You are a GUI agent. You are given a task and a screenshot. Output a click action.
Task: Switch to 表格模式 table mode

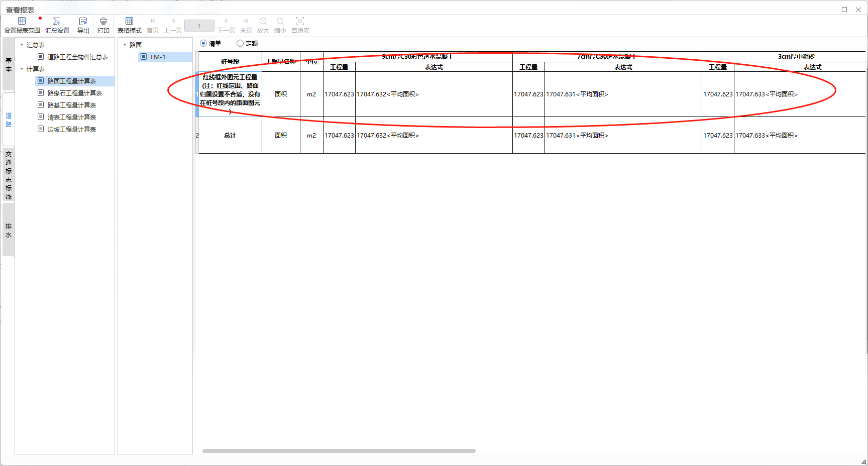pyautogui.click(x=130, y=25)
